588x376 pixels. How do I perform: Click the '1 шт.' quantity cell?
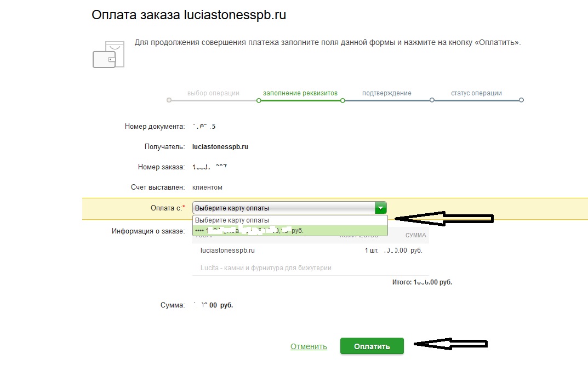coord(371,250)
